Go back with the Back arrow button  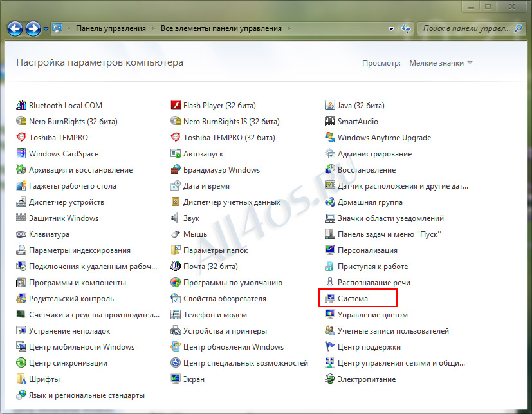click(15, 28)
